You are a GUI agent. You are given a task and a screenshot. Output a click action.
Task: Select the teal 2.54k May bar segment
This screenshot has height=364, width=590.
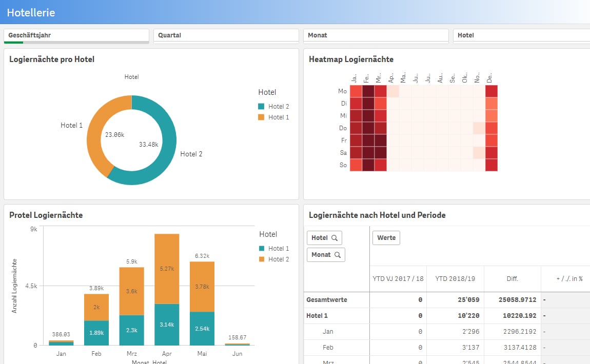tap(202, 329)
